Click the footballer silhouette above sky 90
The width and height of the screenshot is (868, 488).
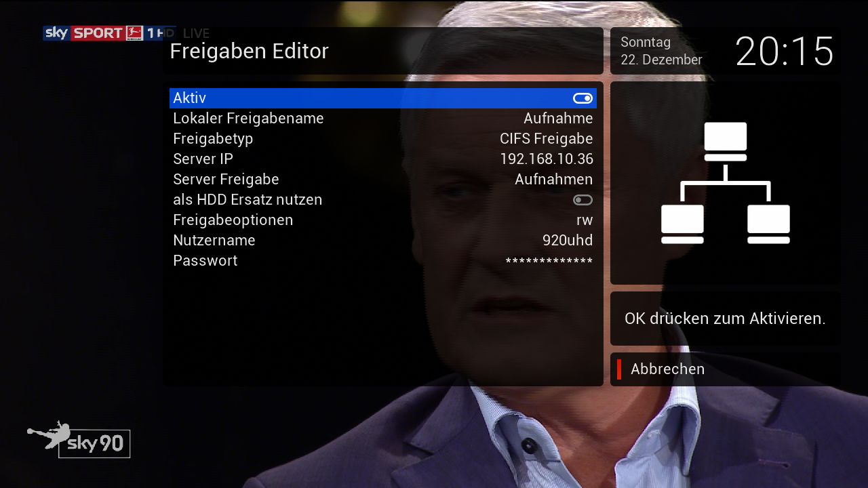click(50, 433)
